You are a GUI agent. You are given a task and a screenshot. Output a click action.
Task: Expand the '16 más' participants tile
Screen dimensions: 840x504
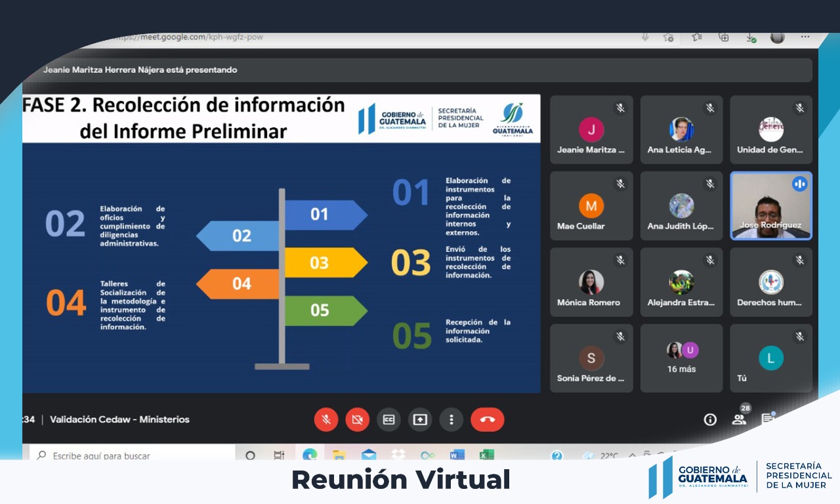click(x=681, y=358)
